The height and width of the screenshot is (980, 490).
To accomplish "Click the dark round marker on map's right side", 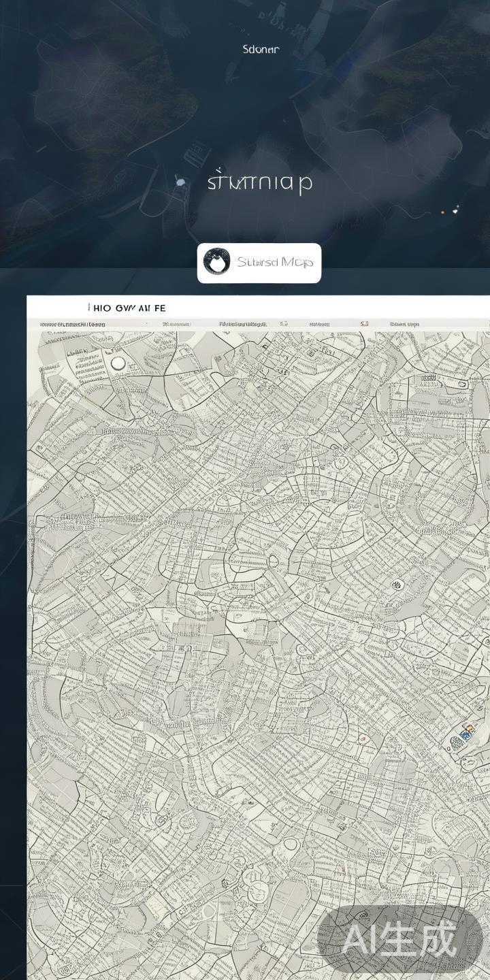I will (396, 584).
